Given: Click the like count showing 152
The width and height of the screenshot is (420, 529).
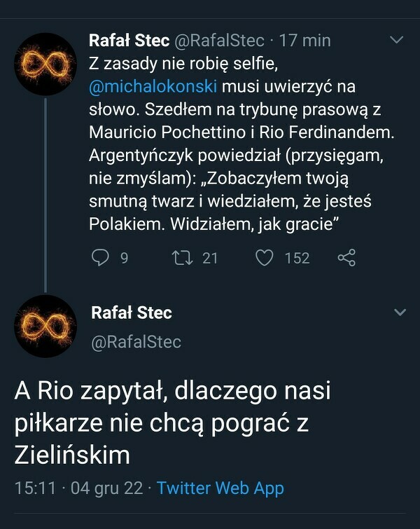Looking at the screenshot, I should 297,258.
